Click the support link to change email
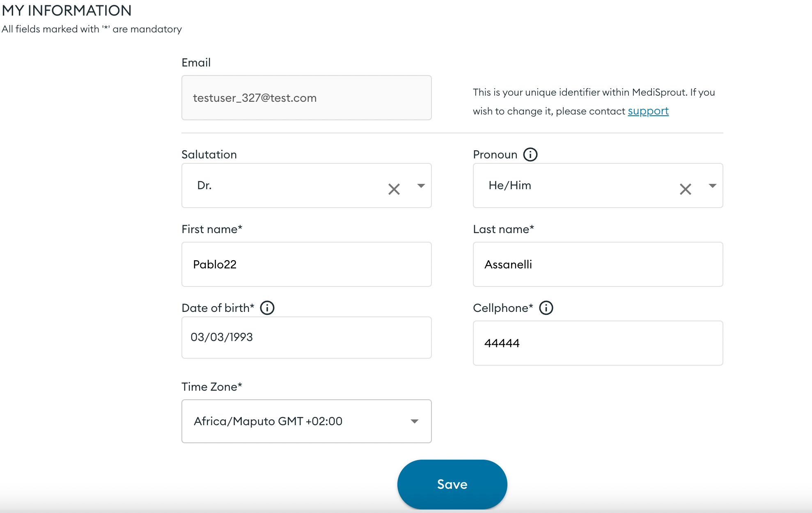Image resolution: width=812 pixels, height=513 pixels. coord(648,110)
